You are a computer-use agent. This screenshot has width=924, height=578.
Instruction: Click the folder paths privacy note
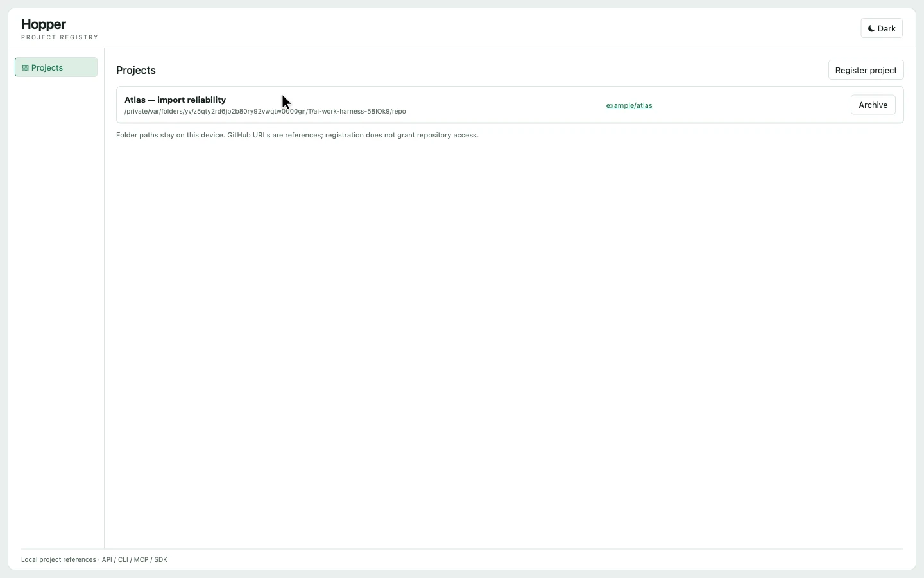click(297, 135)
